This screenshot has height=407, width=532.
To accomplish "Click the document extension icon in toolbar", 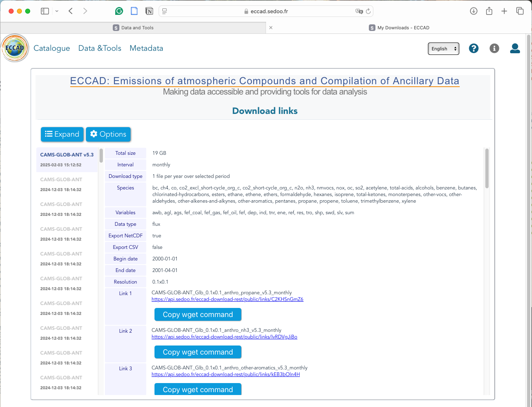I will 134,11.
